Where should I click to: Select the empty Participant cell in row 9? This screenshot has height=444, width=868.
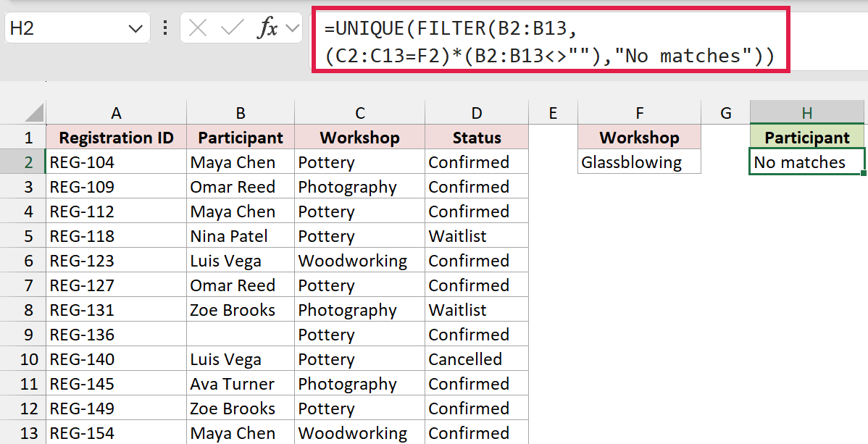241,335
